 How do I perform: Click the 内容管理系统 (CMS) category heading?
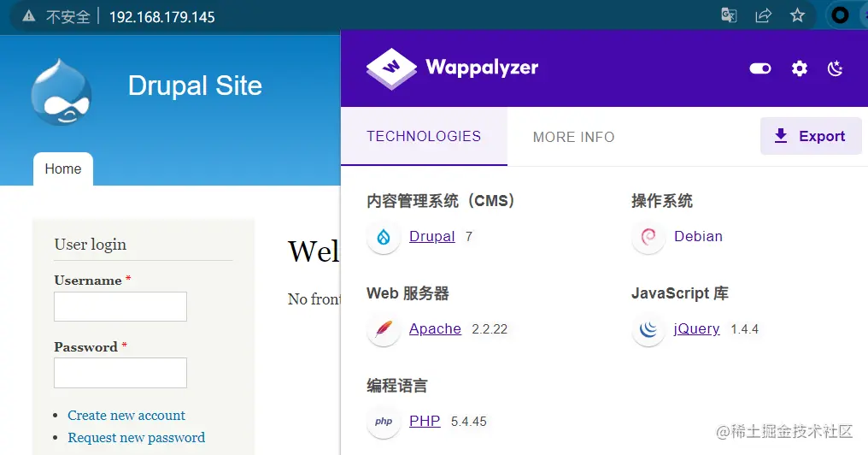(x=441, y=201)
